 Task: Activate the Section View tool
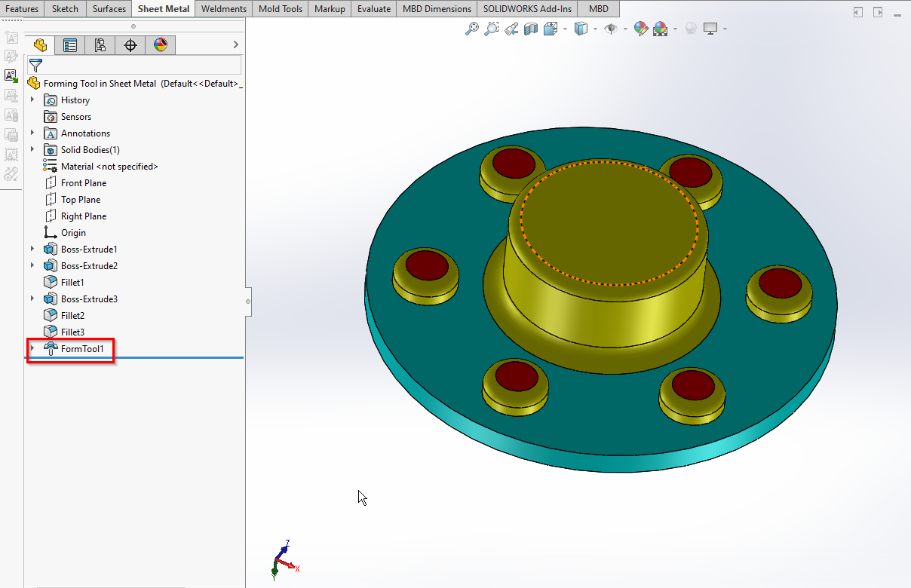[x=531, y=29]
